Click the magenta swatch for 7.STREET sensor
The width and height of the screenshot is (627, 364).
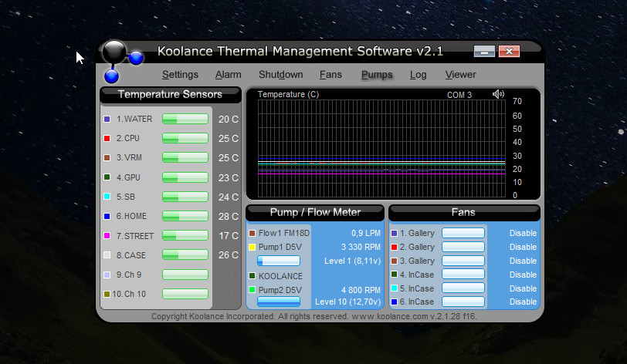pos(107,236)
